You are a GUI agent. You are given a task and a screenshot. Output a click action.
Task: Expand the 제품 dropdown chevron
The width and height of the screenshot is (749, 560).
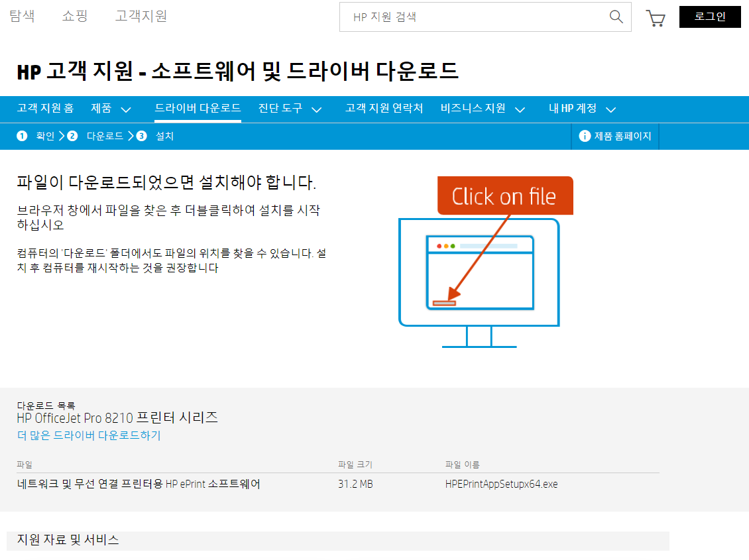click(x=126, y=110)
